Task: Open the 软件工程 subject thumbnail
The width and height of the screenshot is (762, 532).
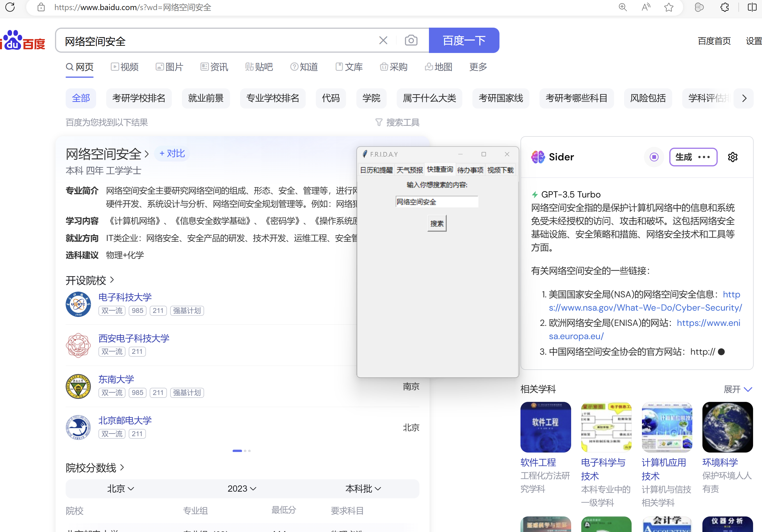Action: coord(546,427)
